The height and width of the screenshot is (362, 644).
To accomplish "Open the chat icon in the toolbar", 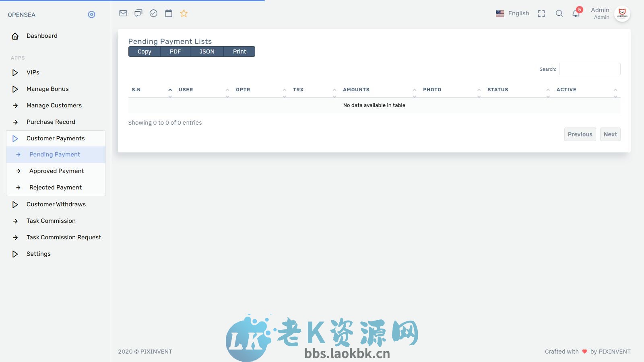I will point(138,13).
